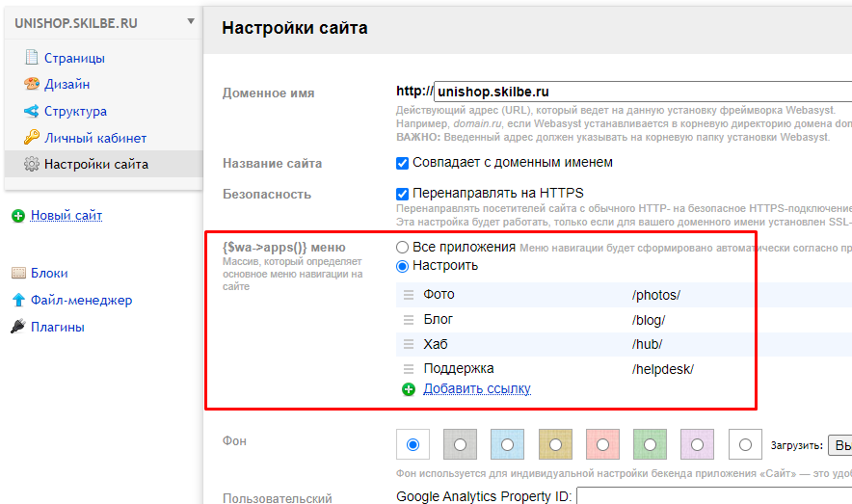This screenshot has width=852, height=504.
Task: Open the 'Файл-менеджер' section
Action: point(81,300)
